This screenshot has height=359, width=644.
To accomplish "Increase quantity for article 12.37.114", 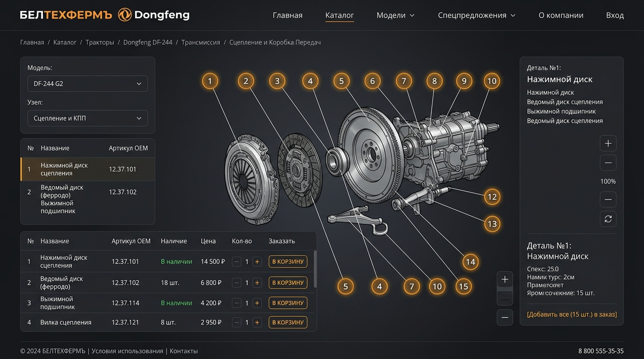I will (257, 303).
